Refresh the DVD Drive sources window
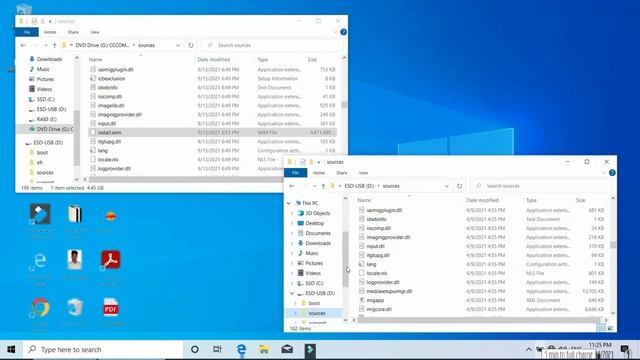Image resolution: width=640 pixels, height=360 pixels. 191,45
